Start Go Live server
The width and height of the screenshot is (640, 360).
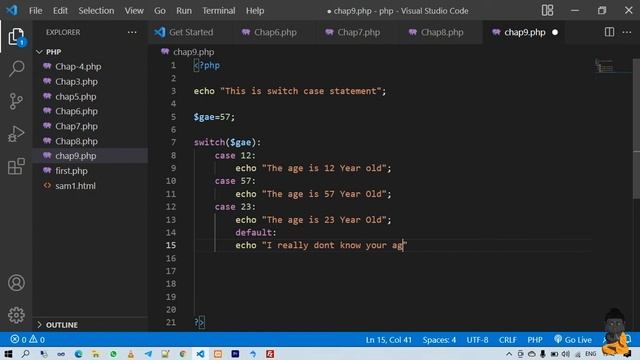click(573, 340)
